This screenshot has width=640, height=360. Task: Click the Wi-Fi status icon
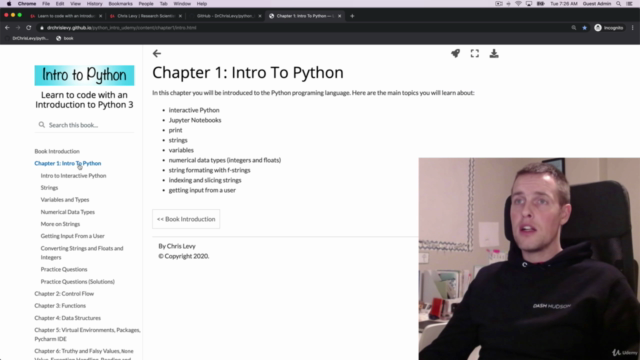coord(518,4)
